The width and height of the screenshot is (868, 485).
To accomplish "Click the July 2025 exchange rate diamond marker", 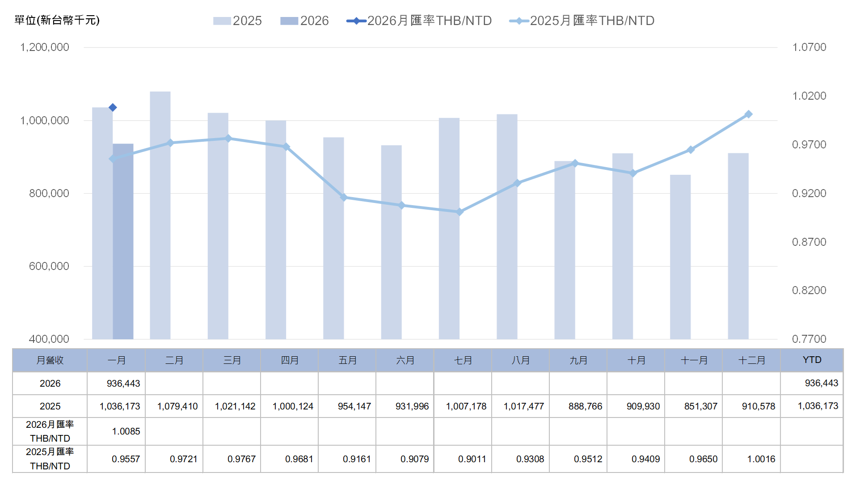I will coord(459,212).
